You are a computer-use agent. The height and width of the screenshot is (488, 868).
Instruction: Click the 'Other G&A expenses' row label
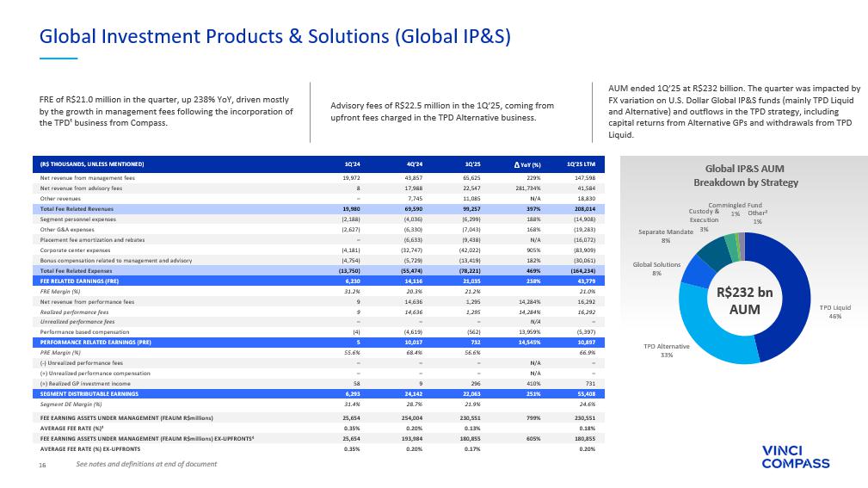point(67,230)
